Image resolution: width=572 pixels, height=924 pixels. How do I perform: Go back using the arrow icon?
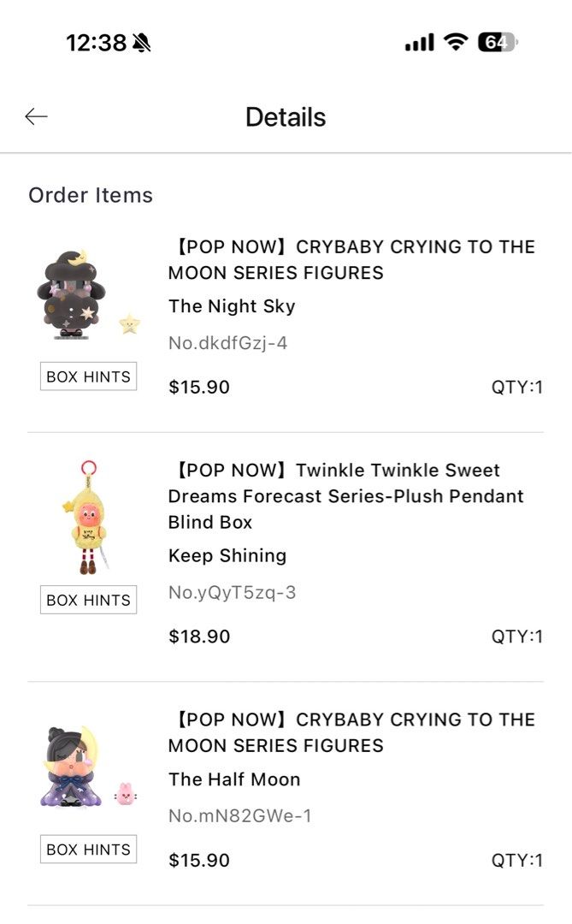click(36, 116)
